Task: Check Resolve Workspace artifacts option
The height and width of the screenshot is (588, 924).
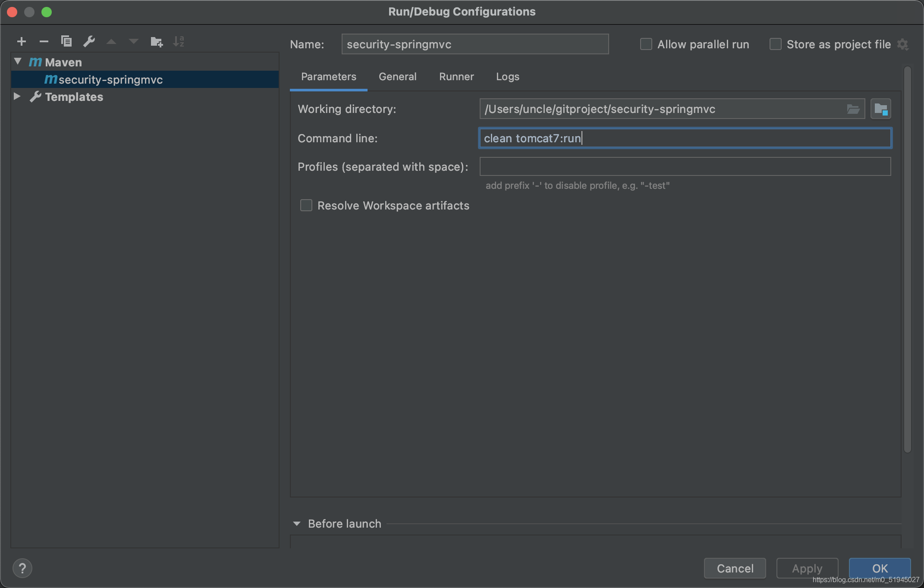Action: point(306,205)
